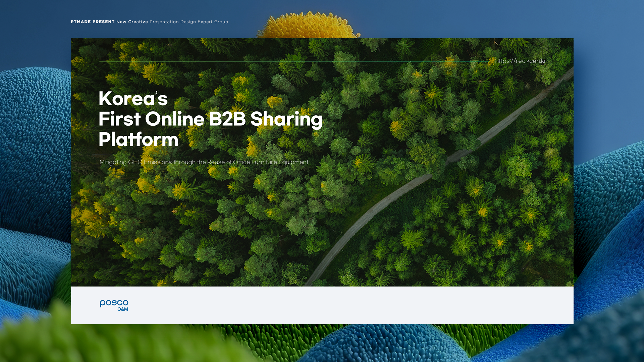This screenshot has width=644, height=362.
Task: Select the 'Mitigating GHG Emissions' subtitle
Action: click(x=136, y=162)
